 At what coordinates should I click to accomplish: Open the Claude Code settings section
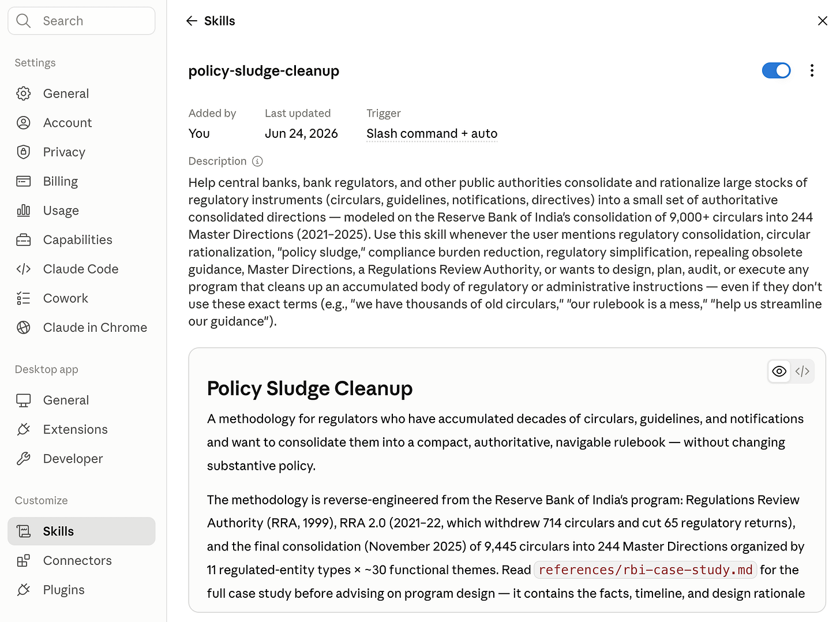point(81,269)
